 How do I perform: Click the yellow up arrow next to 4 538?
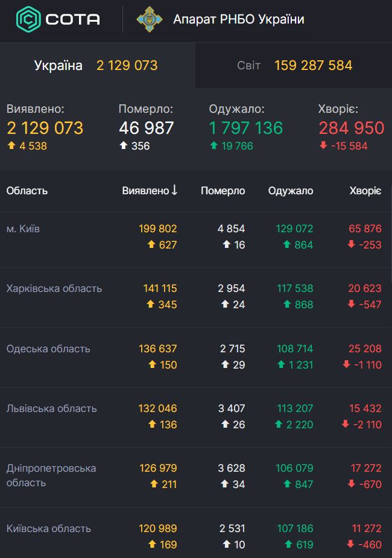click(x=11, y=146)
